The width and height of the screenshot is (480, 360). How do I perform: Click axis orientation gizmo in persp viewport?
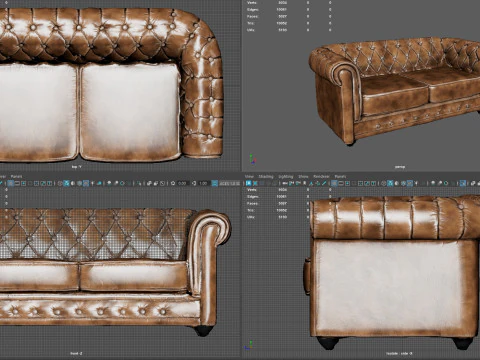[253, 159]
